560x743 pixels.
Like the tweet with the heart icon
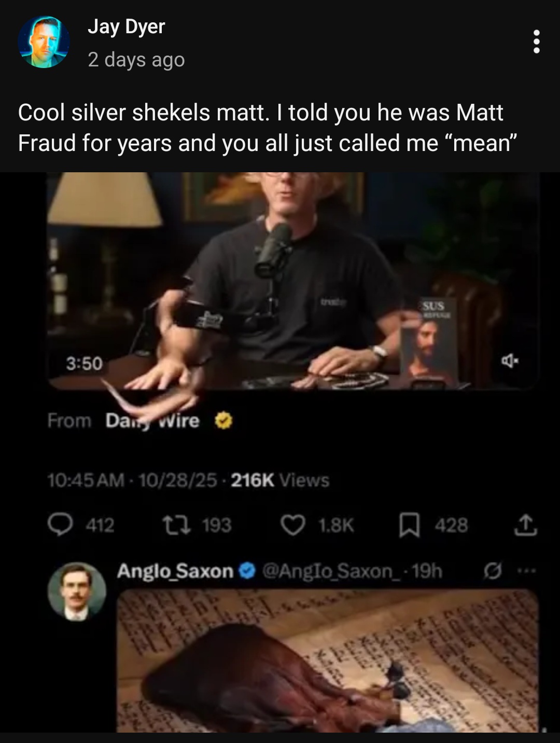(292, 525)
